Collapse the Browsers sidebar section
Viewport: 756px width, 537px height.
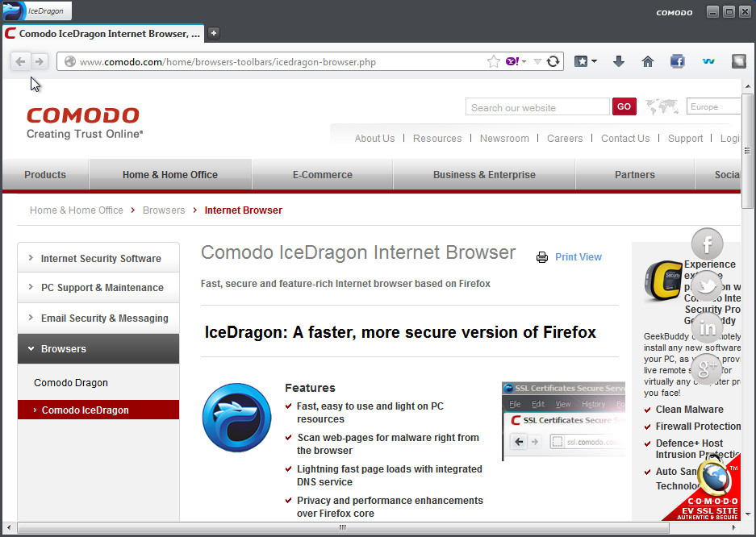98,348
